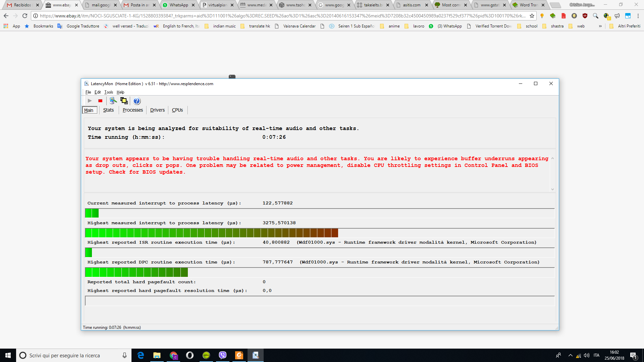This screenshot has height=362, width=644.
Task: Click the green book extension icon
Action: pyautogui.click(x=553, y=16)
